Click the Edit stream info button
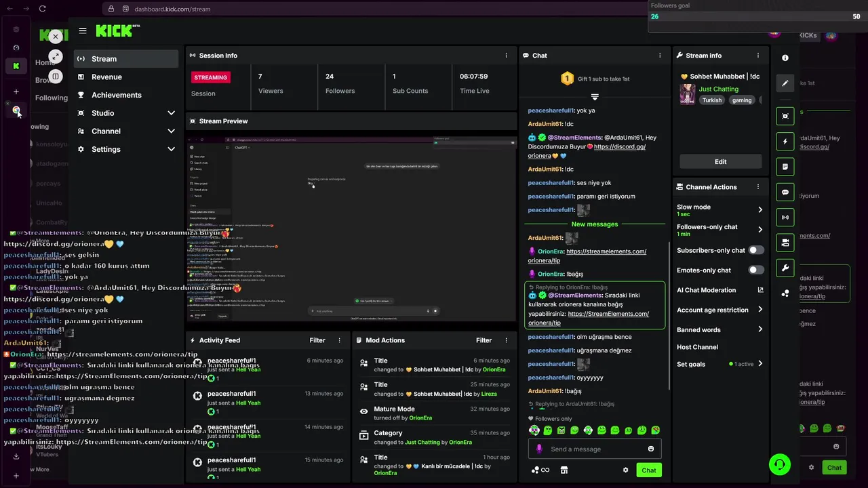The height and width of the screenshot is (488, 868). [720, 162]
